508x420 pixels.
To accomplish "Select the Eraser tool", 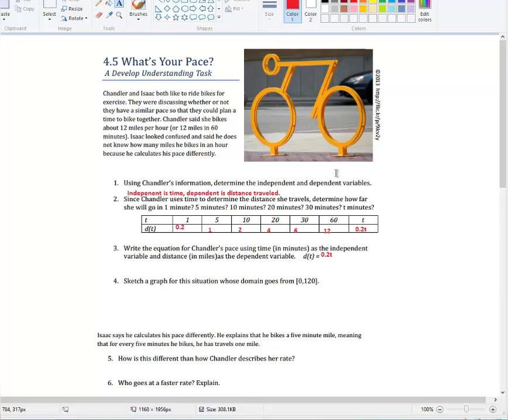I will pyautogui.click(x=99, y=15).
